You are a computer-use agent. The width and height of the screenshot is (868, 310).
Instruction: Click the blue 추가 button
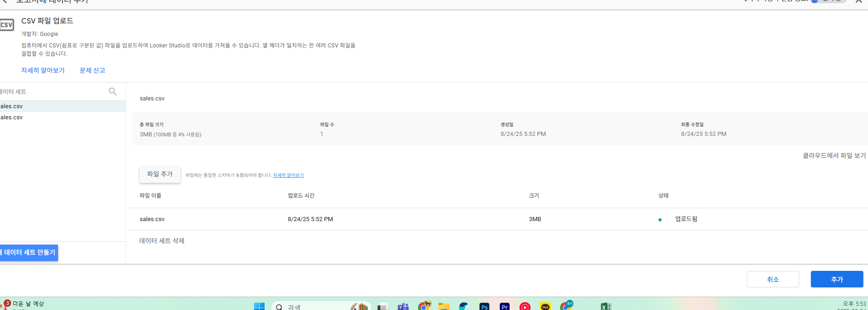pos(837,279)
